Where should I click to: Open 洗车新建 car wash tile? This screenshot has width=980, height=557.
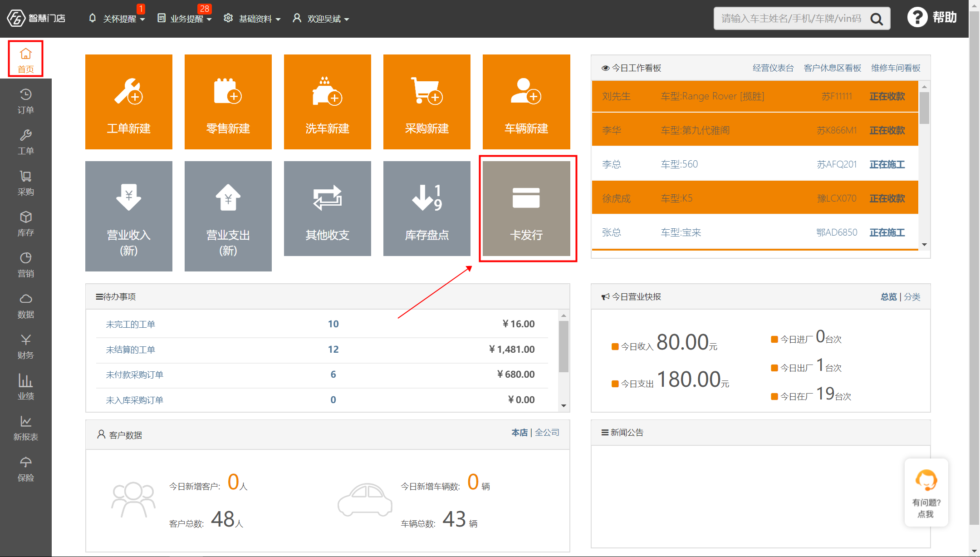(328, 102)
